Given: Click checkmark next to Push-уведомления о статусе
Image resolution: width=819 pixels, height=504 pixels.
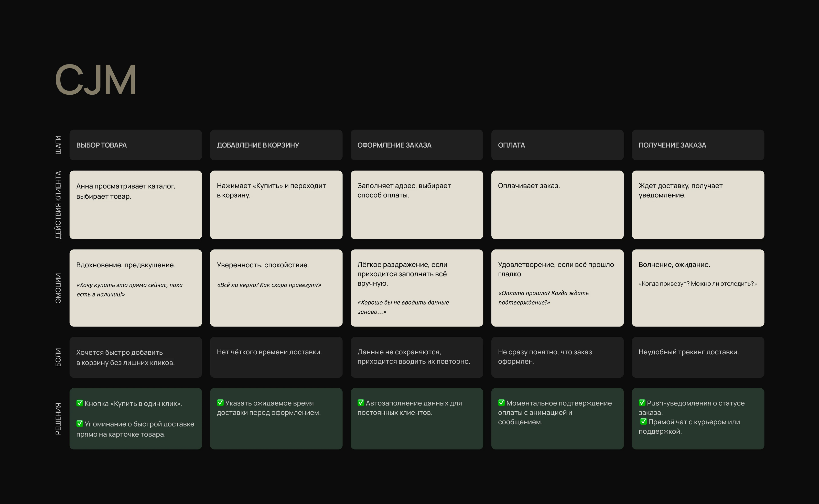Looking at the screenshot, I should tap(642, 403).
